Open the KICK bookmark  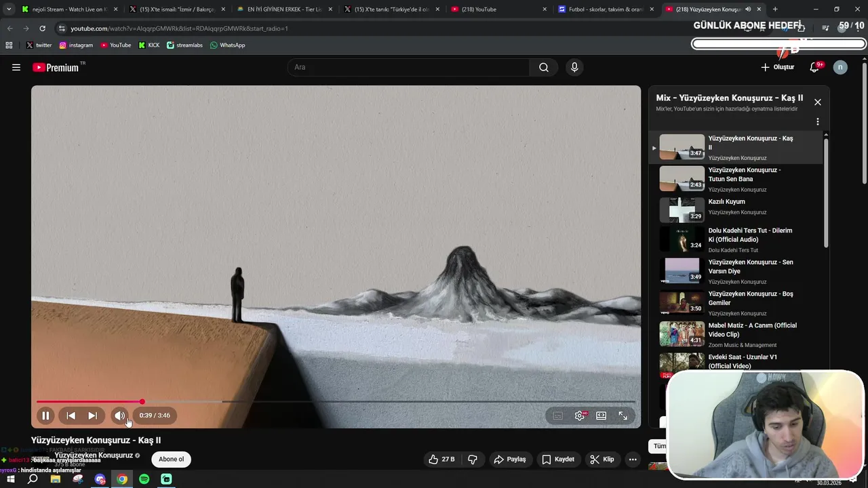(x=149, y=45)
